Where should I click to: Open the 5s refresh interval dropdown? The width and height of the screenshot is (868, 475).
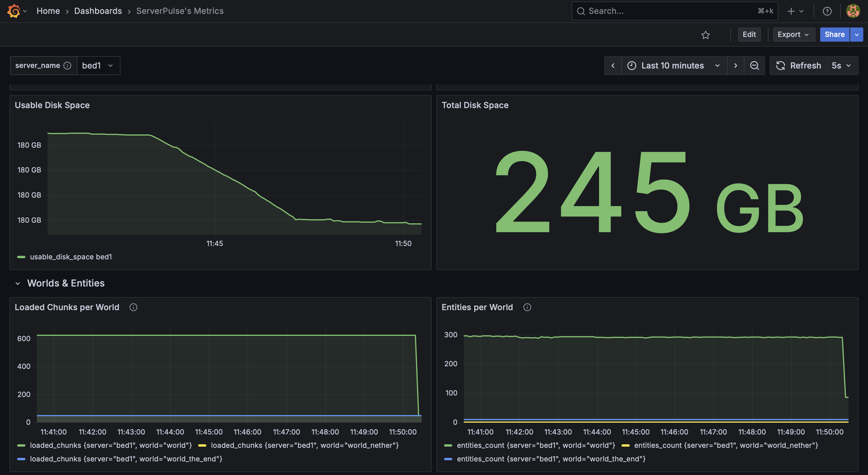[x=841, y=65]
